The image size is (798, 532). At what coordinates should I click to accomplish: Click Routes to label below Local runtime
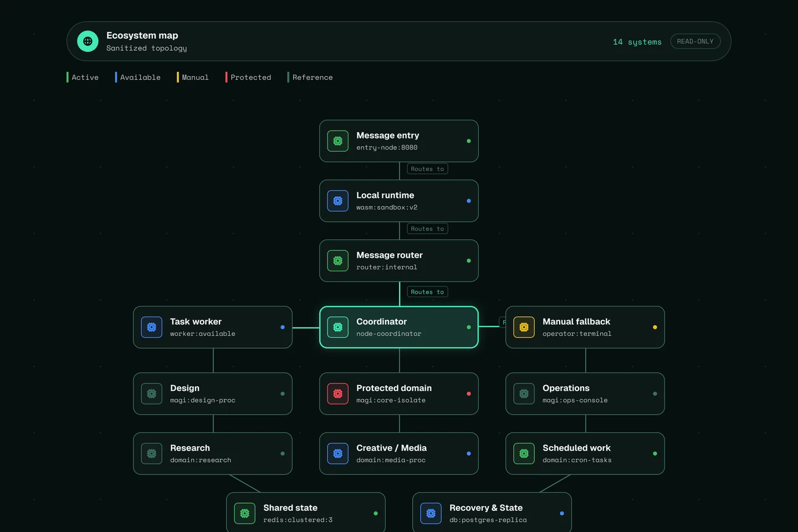(427, 229)
